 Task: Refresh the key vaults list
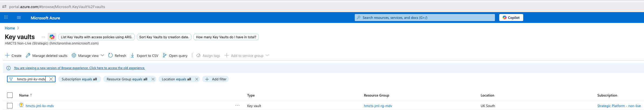pos(117,56)
